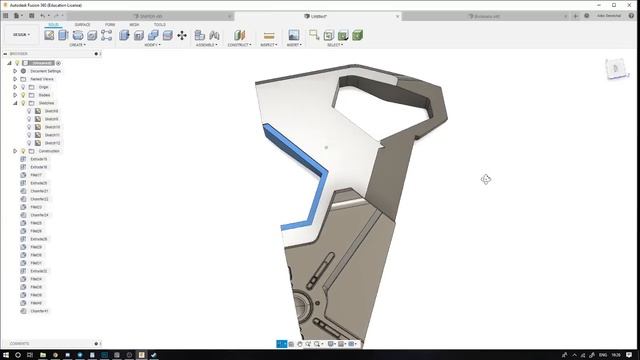Expand the Bodies folder

coord(15,95)
